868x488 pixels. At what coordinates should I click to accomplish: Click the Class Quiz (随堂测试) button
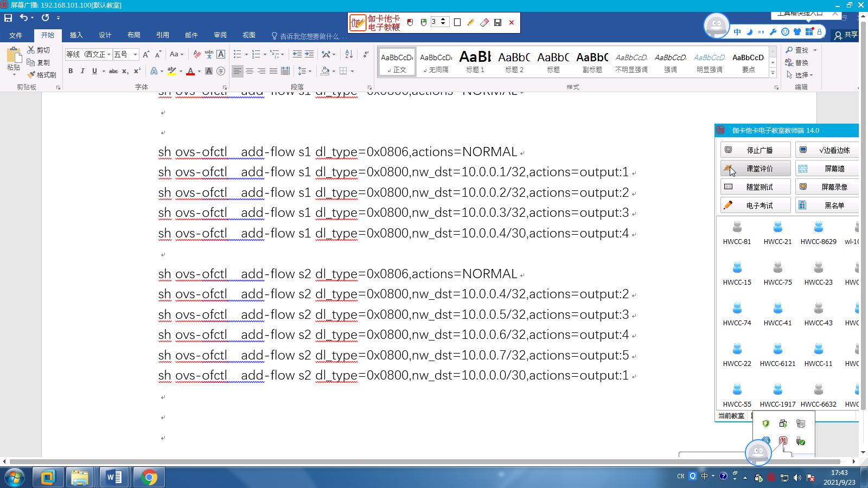(756, 187)
